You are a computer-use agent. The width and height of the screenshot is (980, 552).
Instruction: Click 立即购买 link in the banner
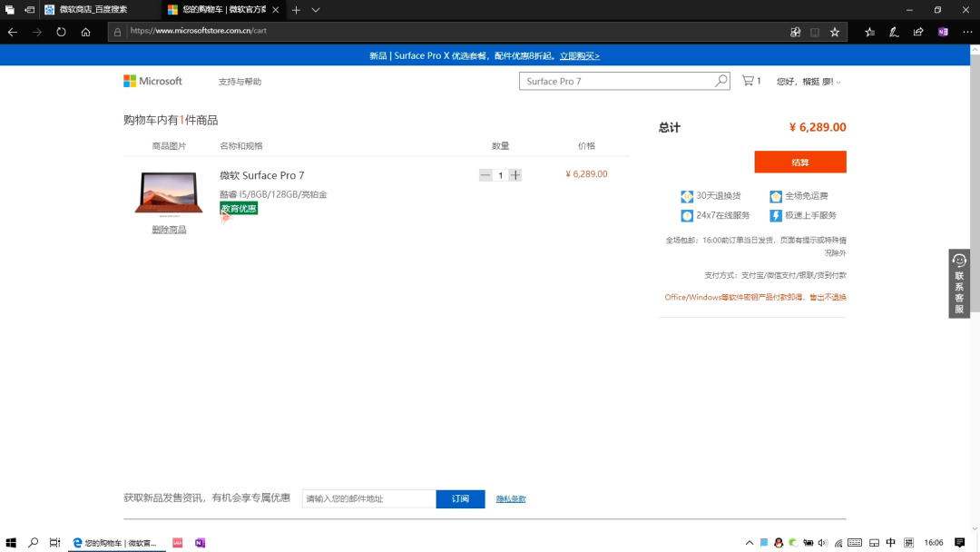(x=579, y=55)
